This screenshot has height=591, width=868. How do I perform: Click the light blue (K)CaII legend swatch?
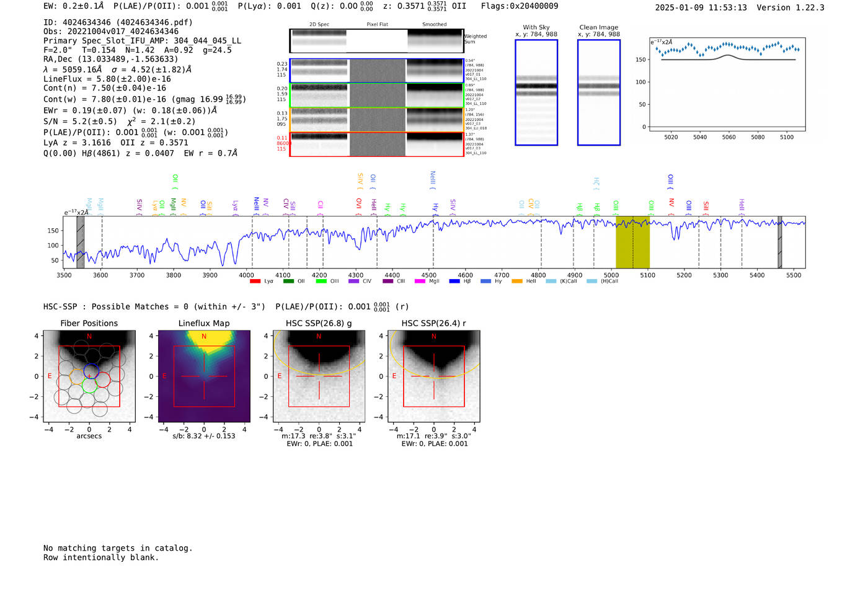pos(551,282)
